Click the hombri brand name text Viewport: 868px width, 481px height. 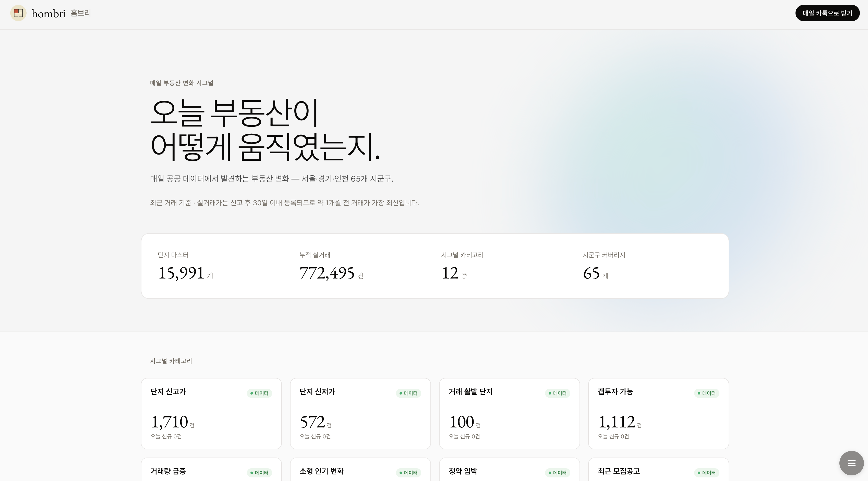click(49, 14)
